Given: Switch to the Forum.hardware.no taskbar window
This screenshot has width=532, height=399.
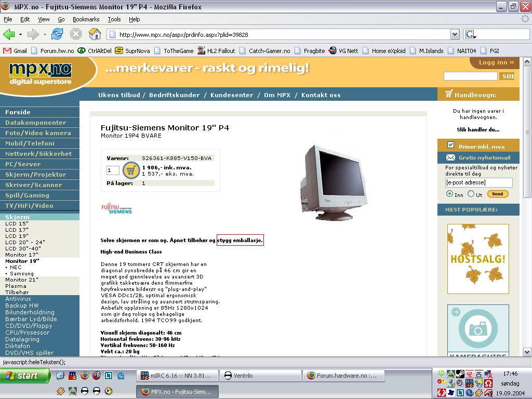Looking at the screenshot, I should pyautogui.click(x=344, y=376).
